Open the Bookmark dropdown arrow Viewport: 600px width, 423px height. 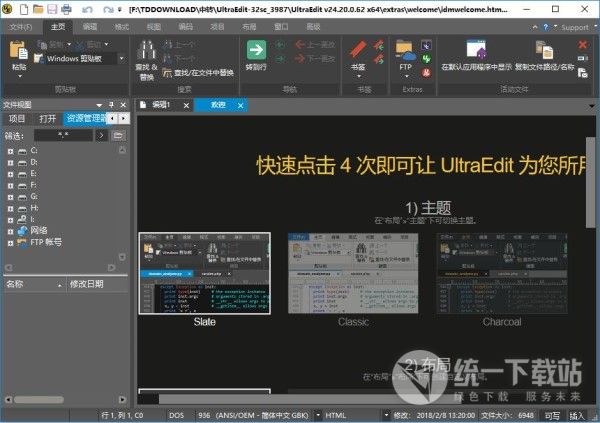coord(359,76)
